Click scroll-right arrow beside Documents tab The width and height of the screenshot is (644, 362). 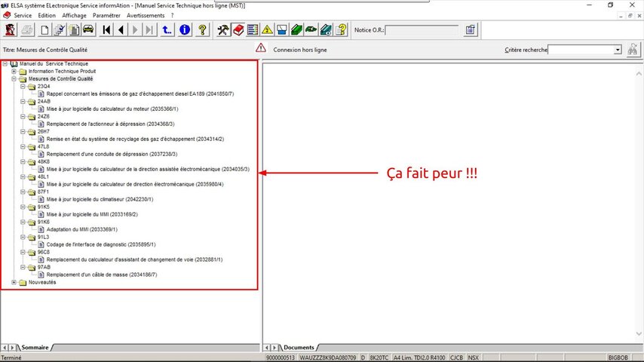coord(274,348)
